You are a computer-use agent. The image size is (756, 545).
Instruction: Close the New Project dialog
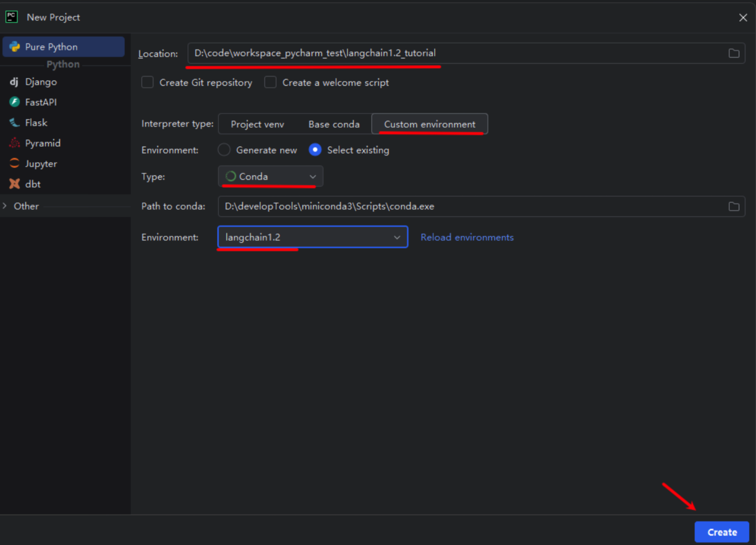click(743, 17)
